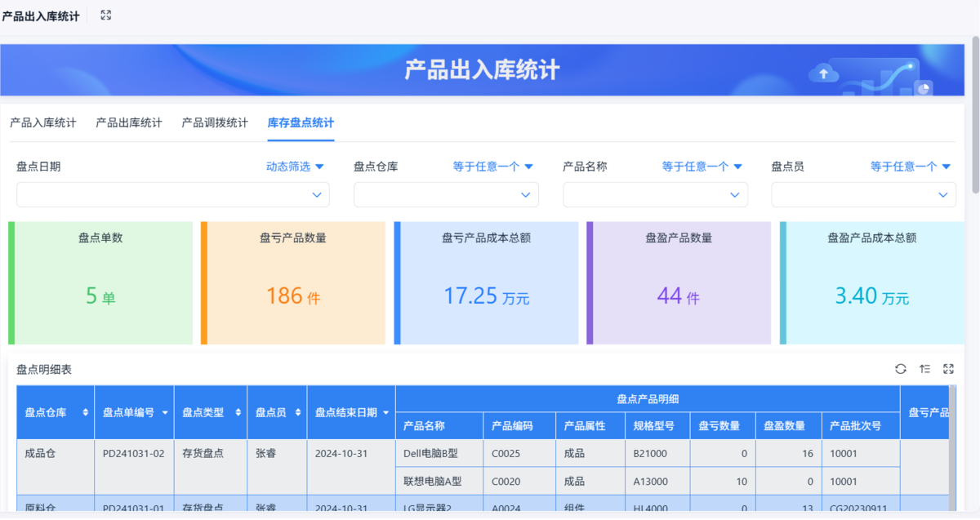Click the 盘亏产品数量 186 件 card
This screenshot has width=980, height=520.
click(x=293, y=283)
